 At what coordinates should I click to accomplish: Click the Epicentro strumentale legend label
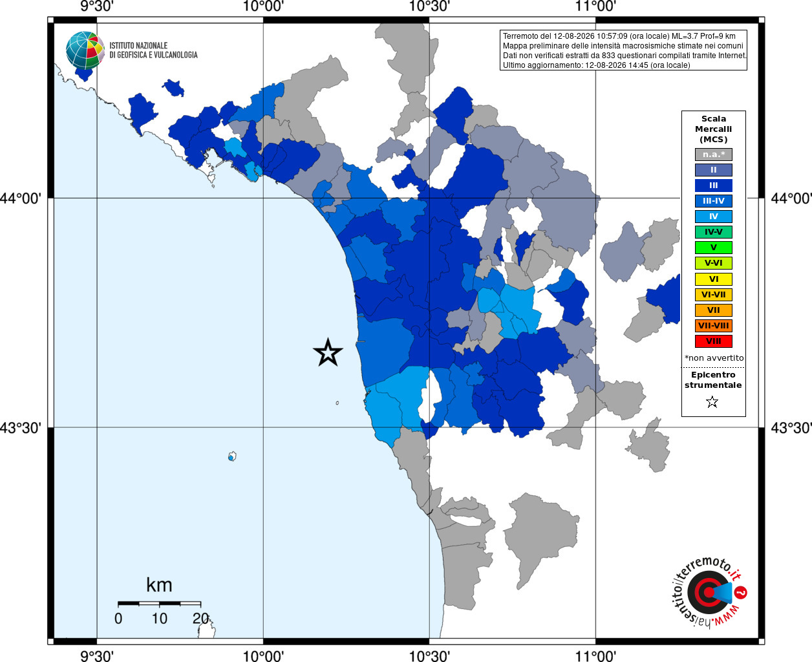pyautogui.click(x=713, y=380)
